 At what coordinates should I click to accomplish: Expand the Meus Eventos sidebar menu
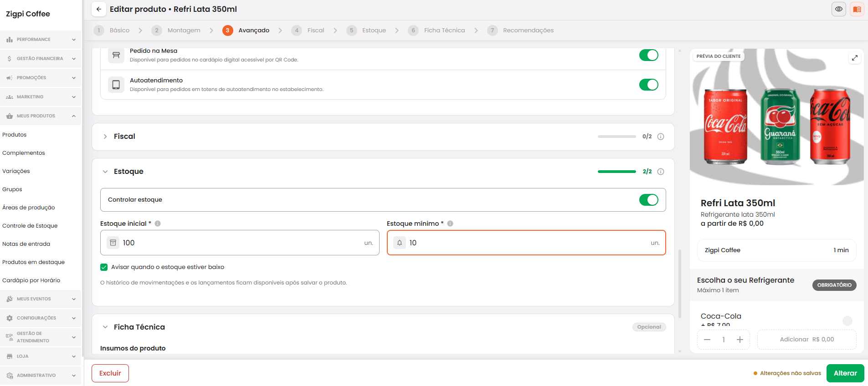point(74,299)
